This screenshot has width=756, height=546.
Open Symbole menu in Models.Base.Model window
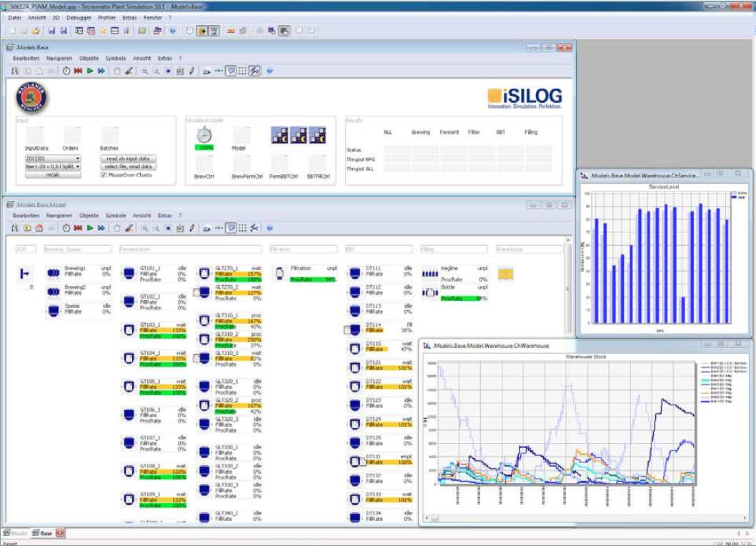(x=116, y=215)
